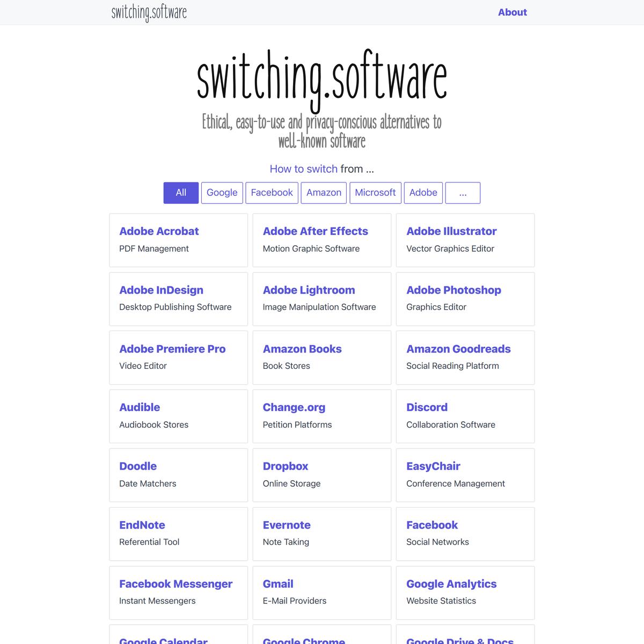Filter list by Facebook
The image size is (644, 644).
(272, 193)
